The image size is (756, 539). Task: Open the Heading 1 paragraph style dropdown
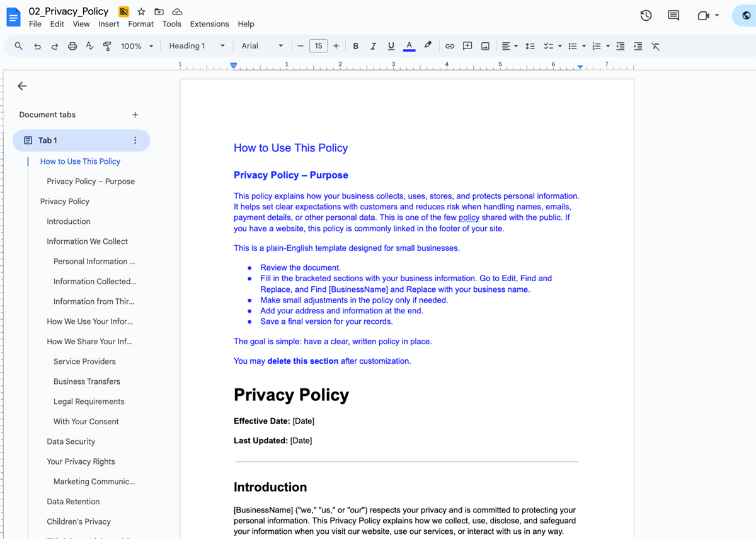pyautogui.click(x=197, y=46)
